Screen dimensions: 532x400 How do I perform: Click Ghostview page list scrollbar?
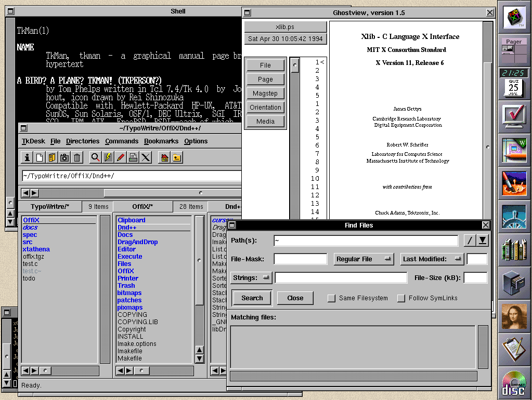(295, 139)
